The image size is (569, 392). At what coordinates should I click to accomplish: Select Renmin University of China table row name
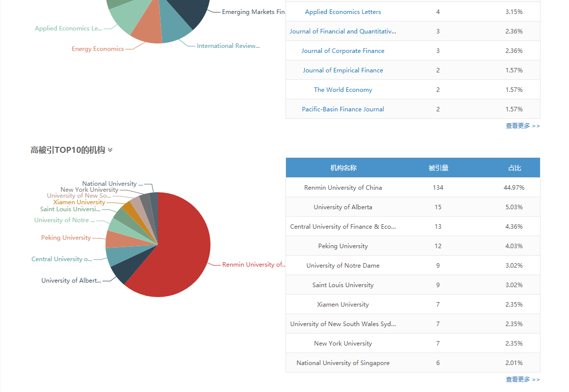tap(343, 188)
